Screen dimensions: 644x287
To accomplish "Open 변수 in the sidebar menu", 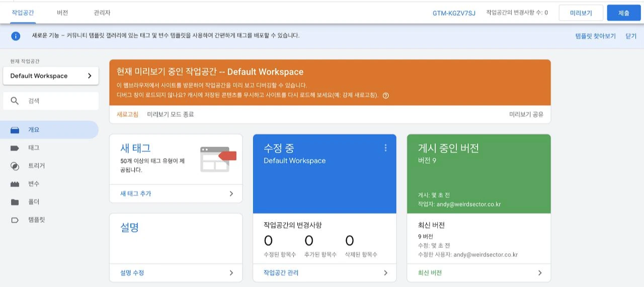I will point(49,184).
